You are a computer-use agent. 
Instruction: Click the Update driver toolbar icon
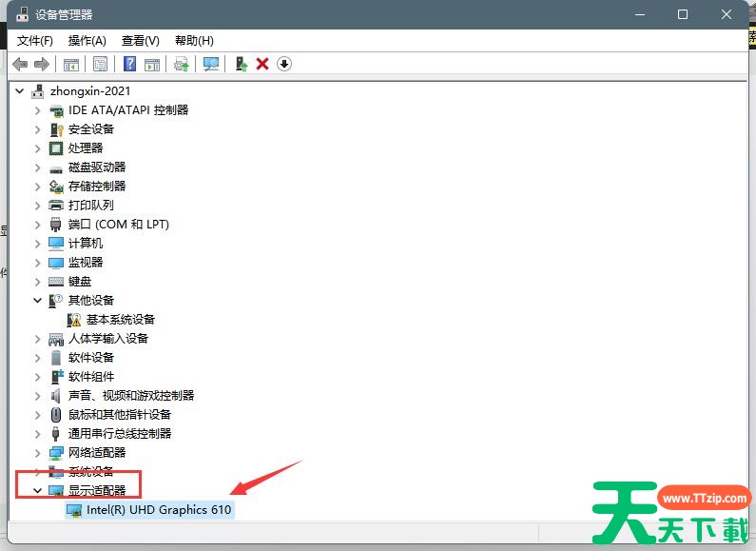point(182,64)
